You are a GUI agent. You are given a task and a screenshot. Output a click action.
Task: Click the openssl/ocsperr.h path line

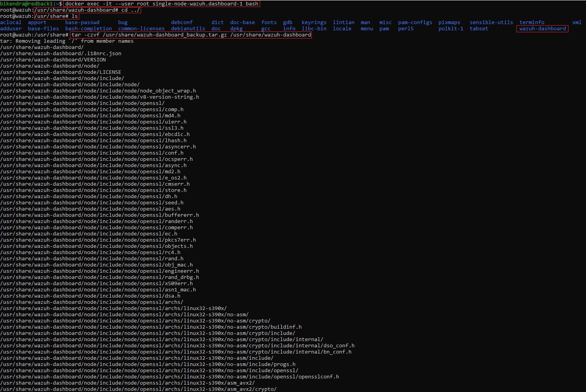(x=96, y=159)
